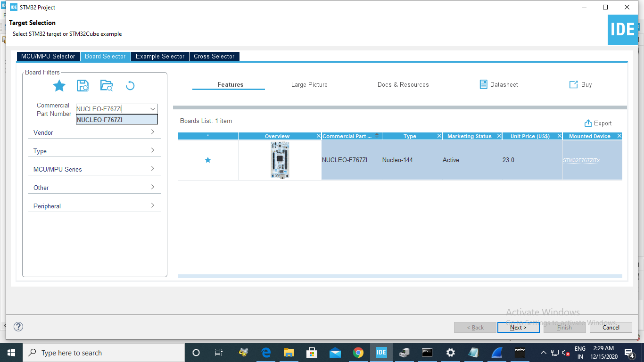Open the Windows Start menu

[x=11, y=353]
